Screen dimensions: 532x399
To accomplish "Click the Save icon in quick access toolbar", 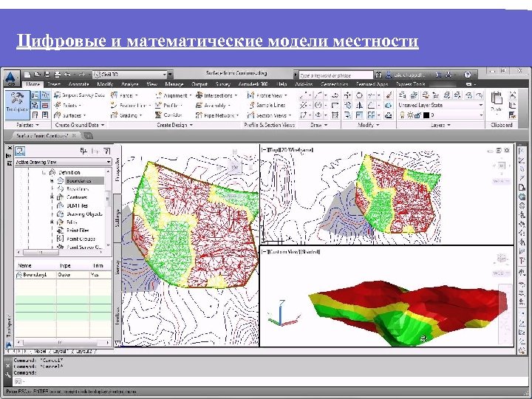I will pos(47,75).
